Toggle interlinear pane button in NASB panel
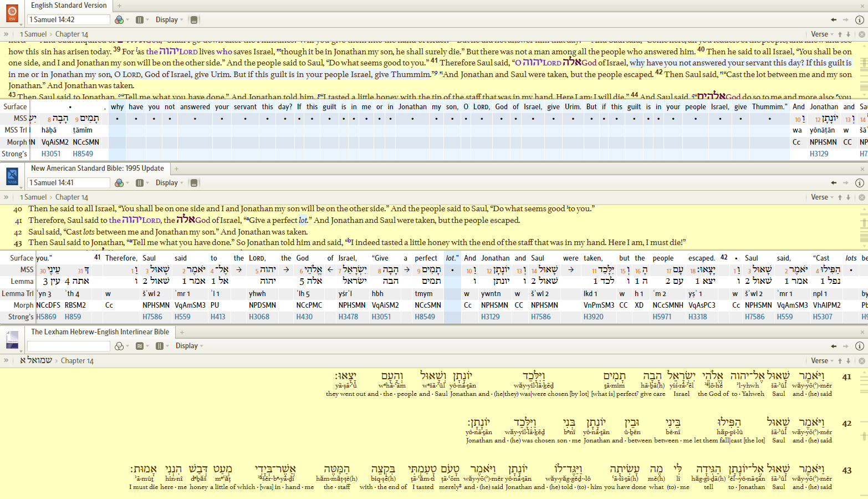868x499 pixels. coord(194,183)
